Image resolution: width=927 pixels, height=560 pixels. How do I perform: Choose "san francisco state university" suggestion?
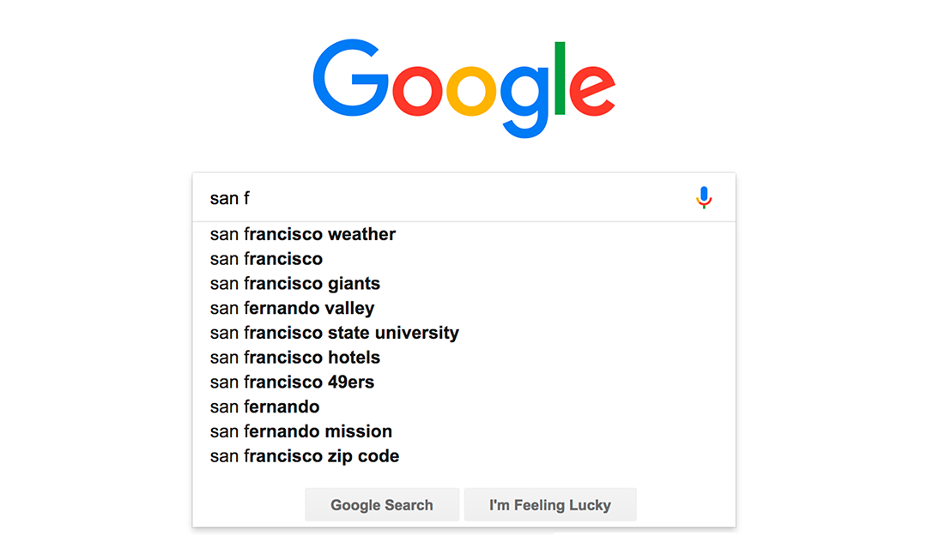[x=334, y=333]
